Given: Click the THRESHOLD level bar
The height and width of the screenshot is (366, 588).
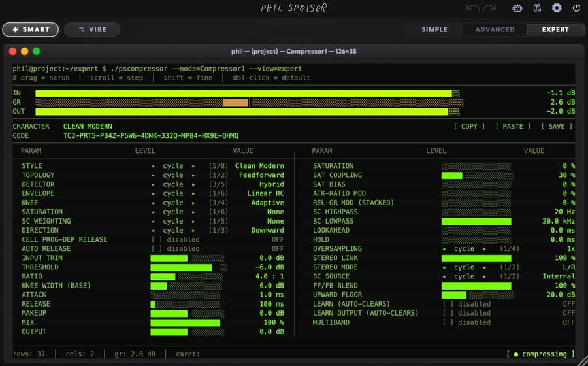Looking at the screenshot, I should click(189, 267).
